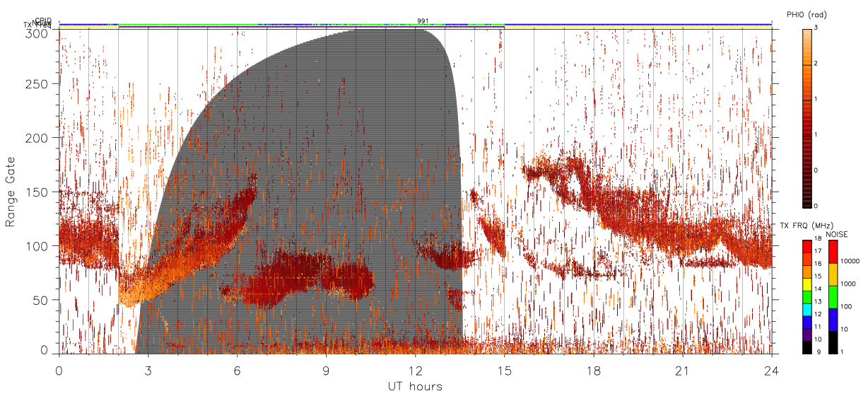The width and height of the screenshot is (868, 401).
Task: Click the "200" tick on the Range Gate axis
Action: coord(37,138)
